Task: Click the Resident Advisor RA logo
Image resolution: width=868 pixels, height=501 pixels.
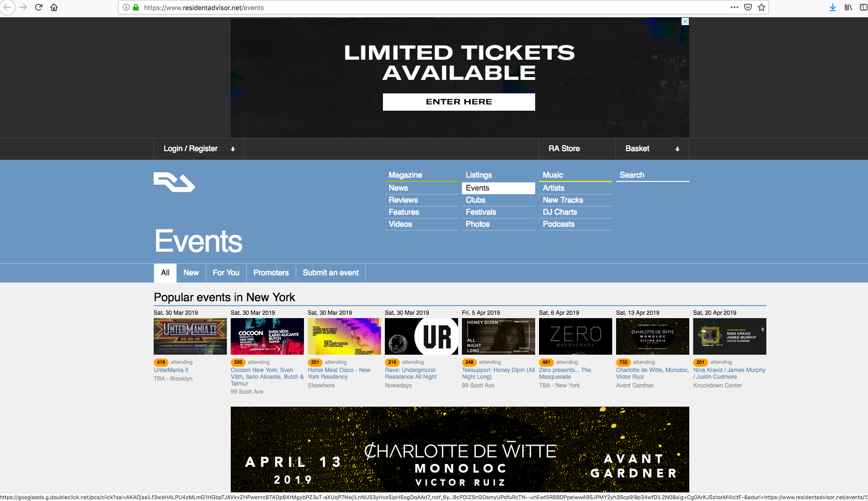Action: tap(174, 182)
